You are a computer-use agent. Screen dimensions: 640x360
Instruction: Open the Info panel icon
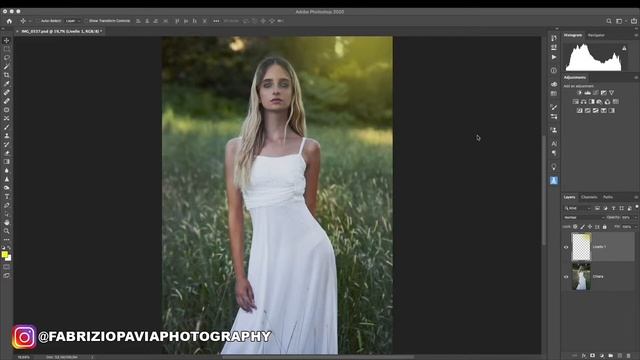554,71
